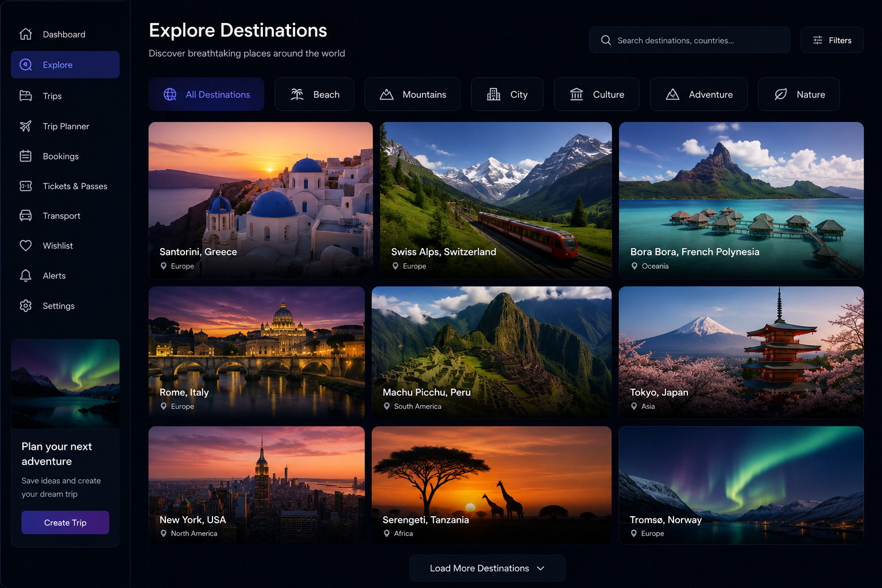Image resolution: width=882 pixels, height=588 pixels.
Task: Click the Trips suitcase icon
Action: [x=26, y=96]
